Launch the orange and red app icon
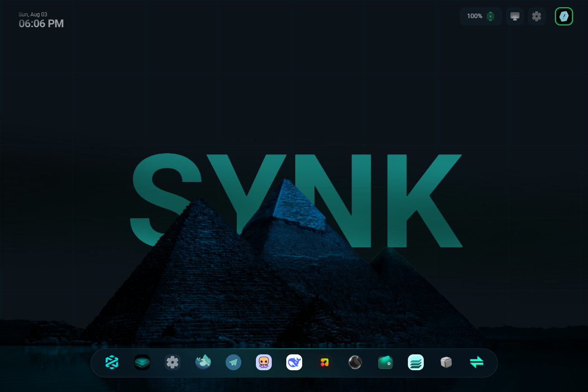 point(324,362)
